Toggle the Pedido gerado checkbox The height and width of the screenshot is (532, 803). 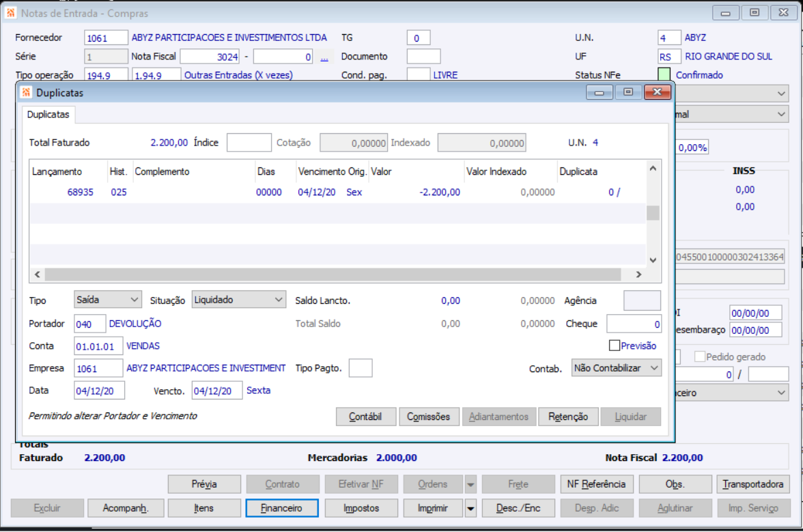(699, 356)
